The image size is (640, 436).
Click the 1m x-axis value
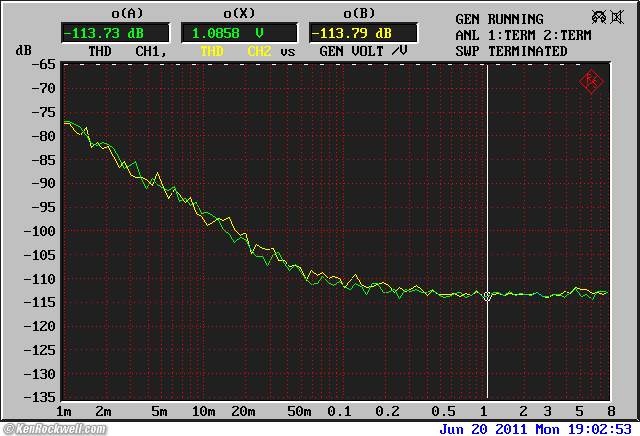point(64,411)
